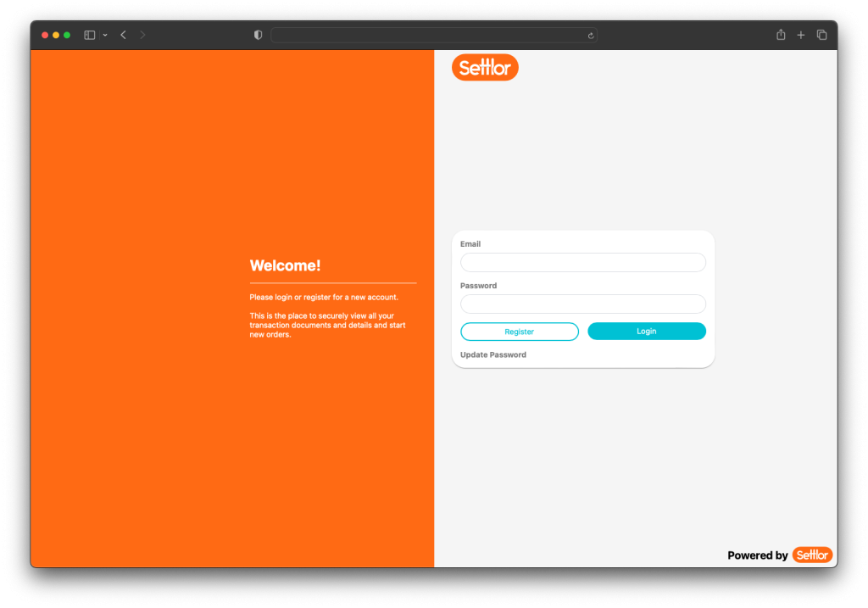Click the Powered by text
The width and height of the screenshot is (868, 608).
point(757,555)
